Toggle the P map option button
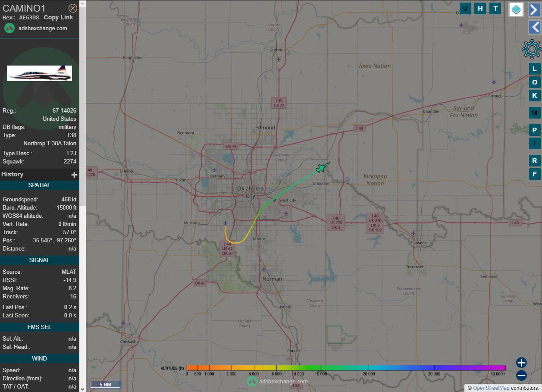The width and height of the screenshot is (542, 392). 535,130
